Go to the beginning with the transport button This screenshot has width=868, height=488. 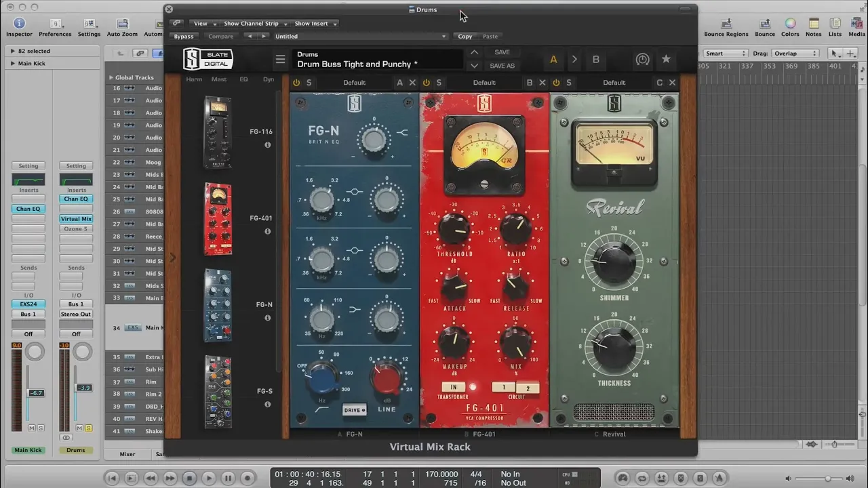(x=113, y=478)
